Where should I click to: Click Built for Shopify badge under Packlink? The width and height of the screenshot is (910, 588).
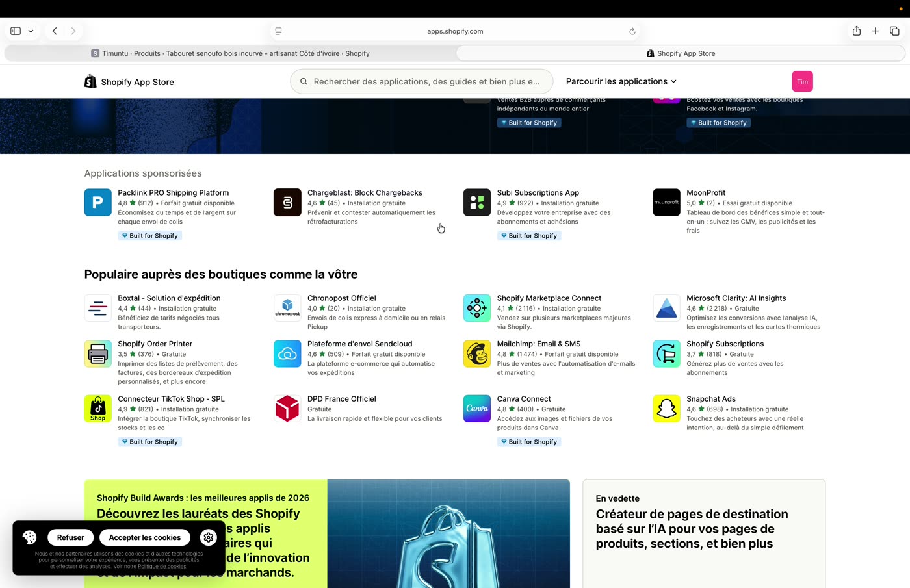(150, 236)
